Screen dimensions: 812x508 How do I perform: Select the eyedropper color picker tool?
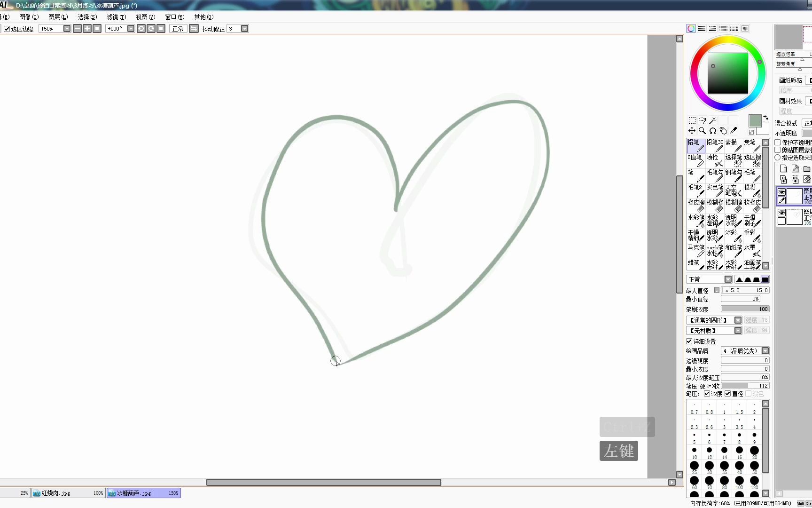733,131
